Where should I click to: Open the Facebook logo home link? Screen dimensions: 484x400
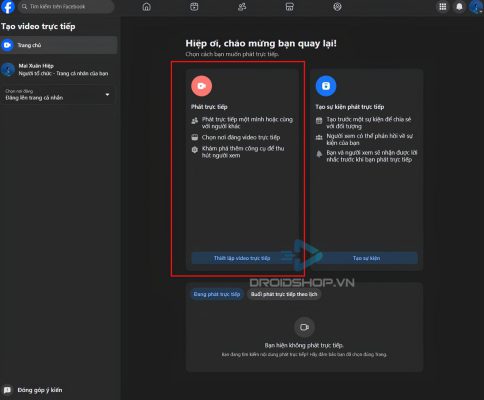coord(7,7)
